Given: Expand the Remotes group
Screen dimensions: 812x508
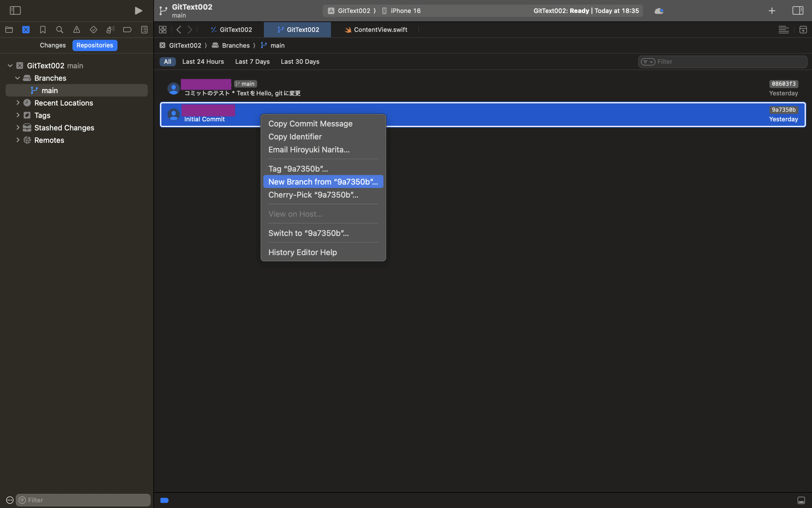Looking at the screenshot, I should [18, 140].
